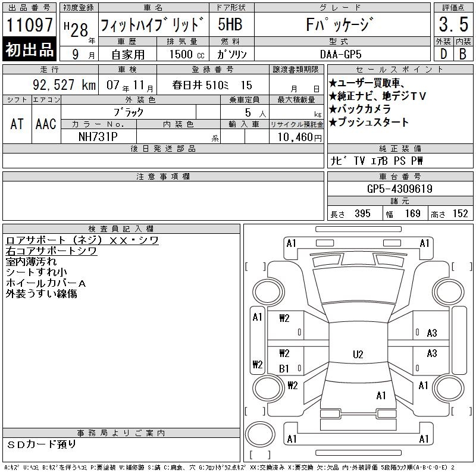Click the 後日発送部品 header

pos(163,148)
